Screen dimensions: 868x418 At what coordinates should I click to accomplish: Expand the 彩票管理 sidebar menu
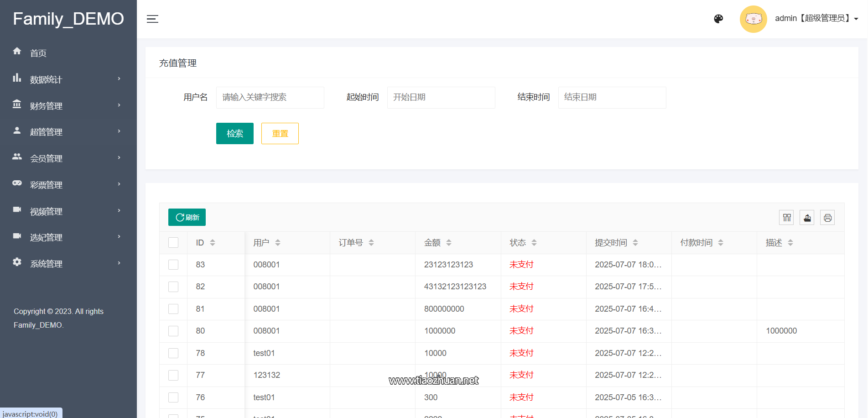tap(68, 185)
